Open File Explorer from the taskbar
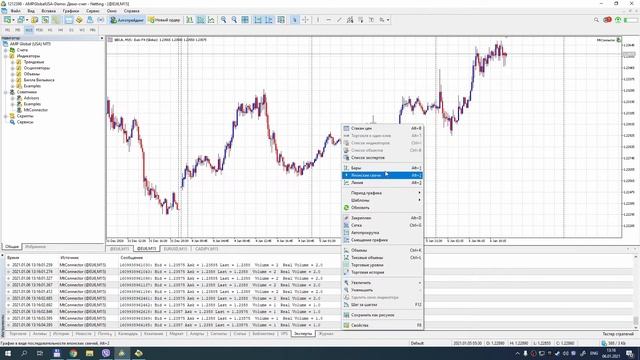Screen dimensions: 640x360 click(89, 353)
